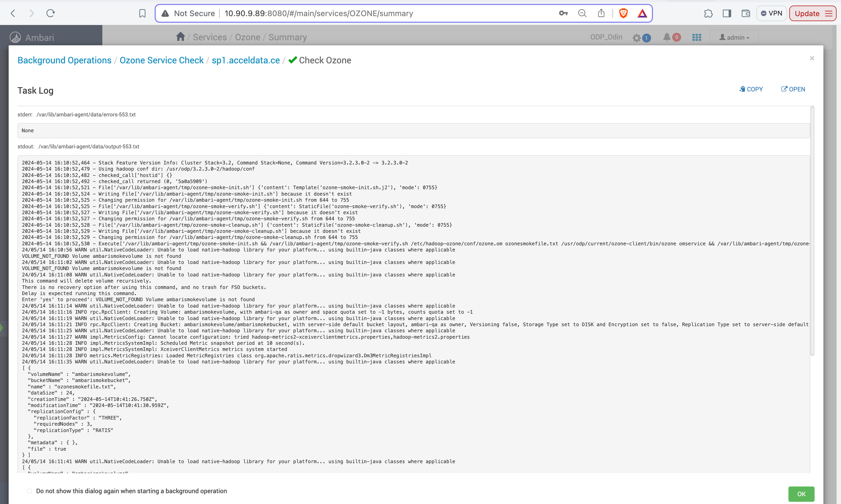Screen dimensions: 841x504
Task: Click the zoom out magnifier icon
Action: pyautogui.click(x=582, y=13)
